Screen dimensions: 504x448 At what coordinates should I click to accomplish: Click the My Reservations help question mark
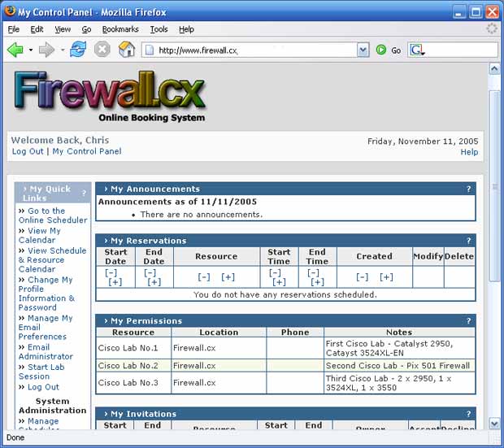tap(469, 241)
